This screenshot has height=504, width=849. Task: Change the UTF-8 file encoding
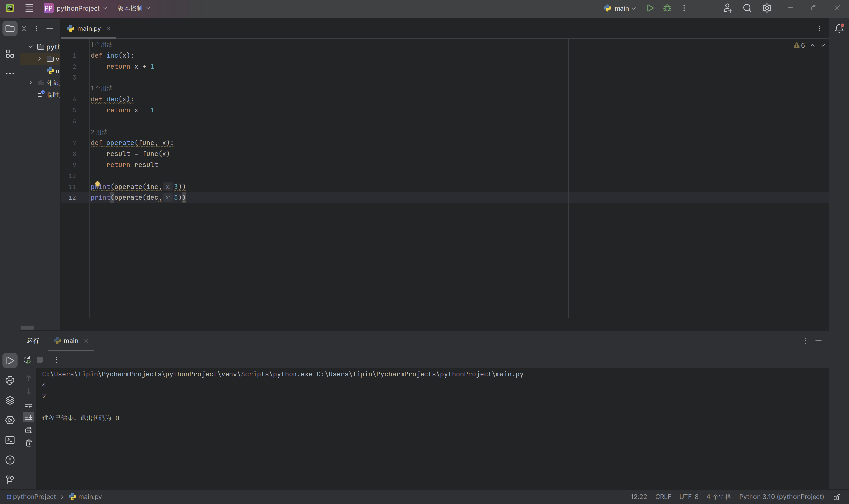tap(688, 497)
